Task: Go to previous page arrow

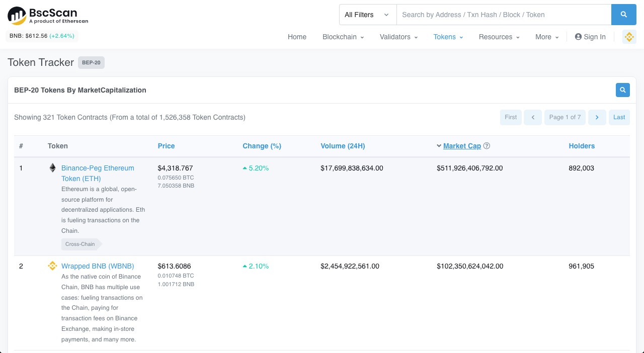Action: tap(533, 117)
